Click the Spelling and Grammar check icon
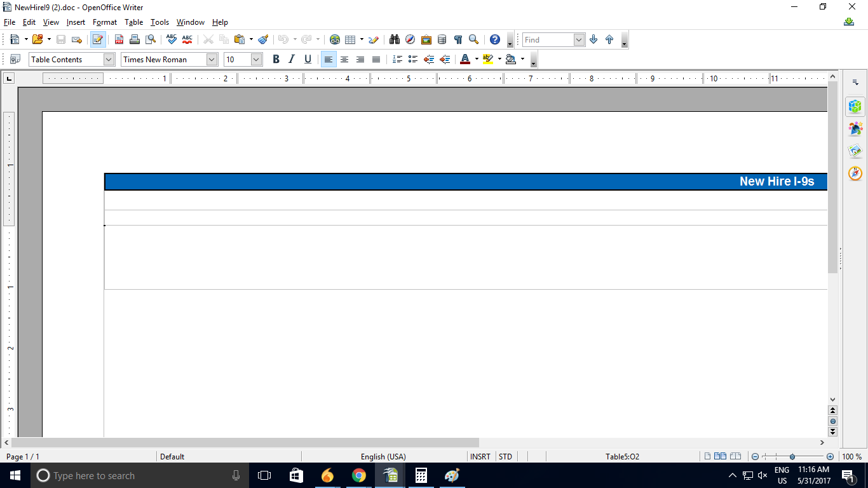This screenshot has width=868, height=488. (172, 39)
